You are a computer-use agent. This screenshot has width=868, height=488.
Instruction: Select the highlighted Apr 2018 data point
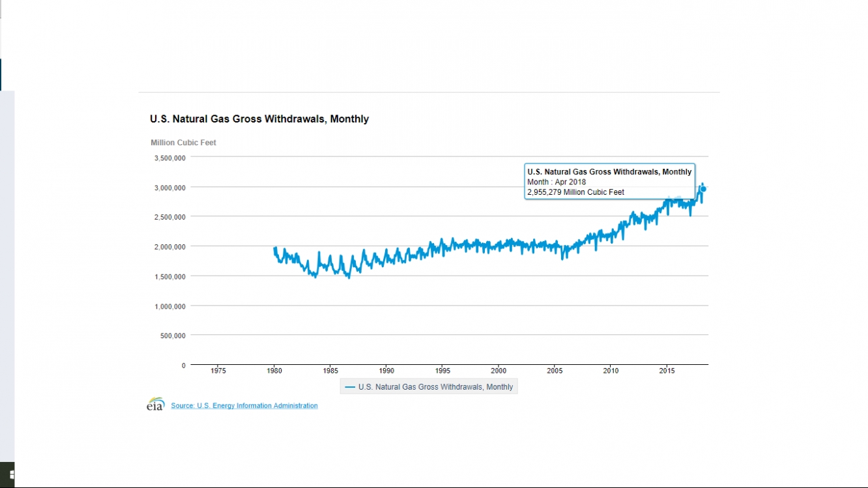coord(703,189)
